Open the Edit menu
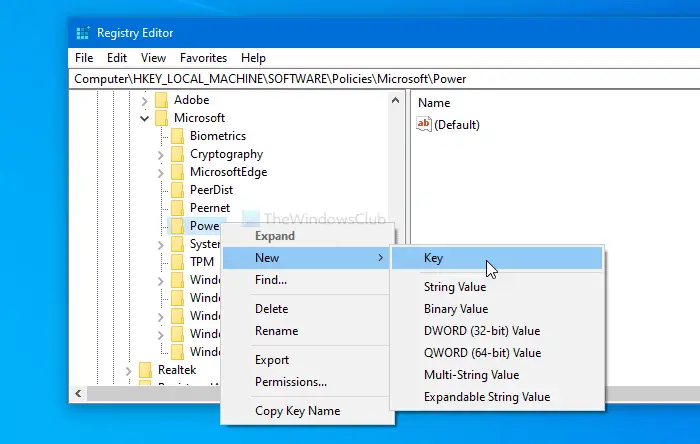 [x=117, y=58]
